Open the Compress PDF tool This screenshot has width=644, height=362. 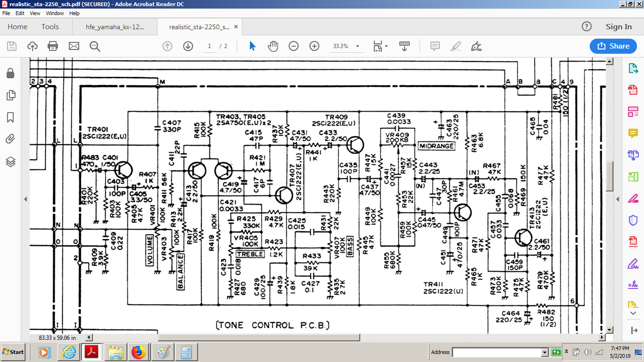click(x=633, y=242)
